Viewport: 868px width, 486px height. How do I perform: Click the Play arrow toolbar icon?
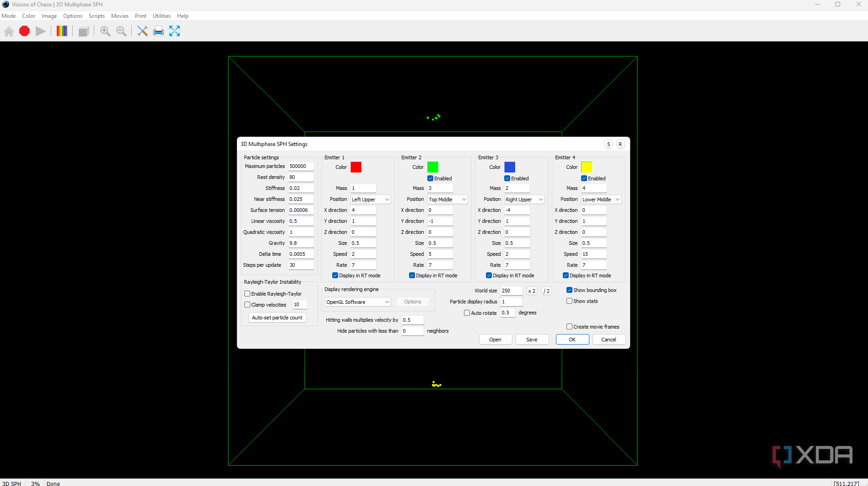click(x=41, y=31)
